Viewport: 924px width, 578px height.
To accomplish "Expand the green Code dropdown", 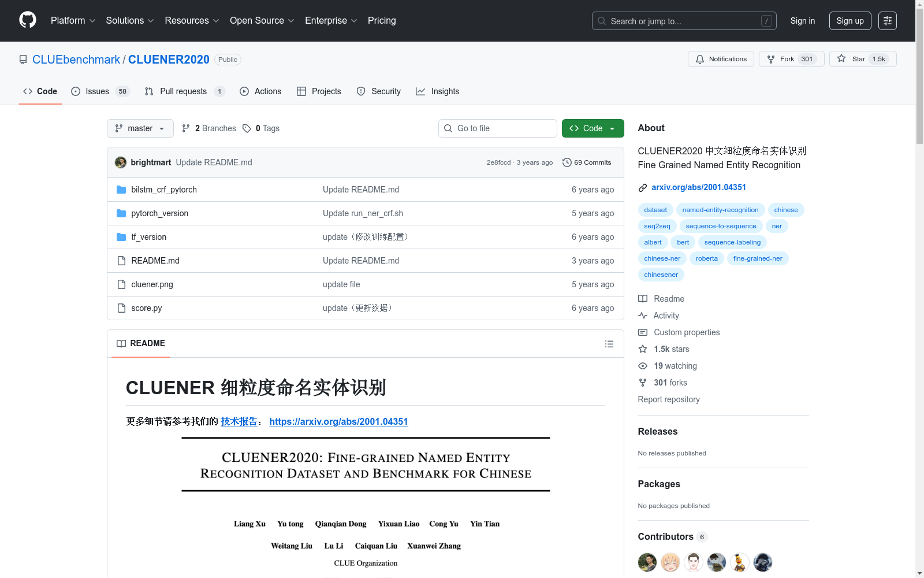I will point(611,128).
